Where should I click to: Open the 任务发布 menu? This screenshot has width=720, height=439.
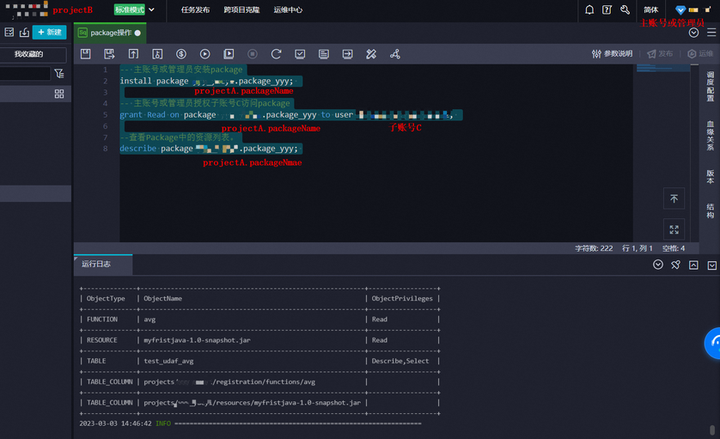pyautogui.click(x=195, y=10)
